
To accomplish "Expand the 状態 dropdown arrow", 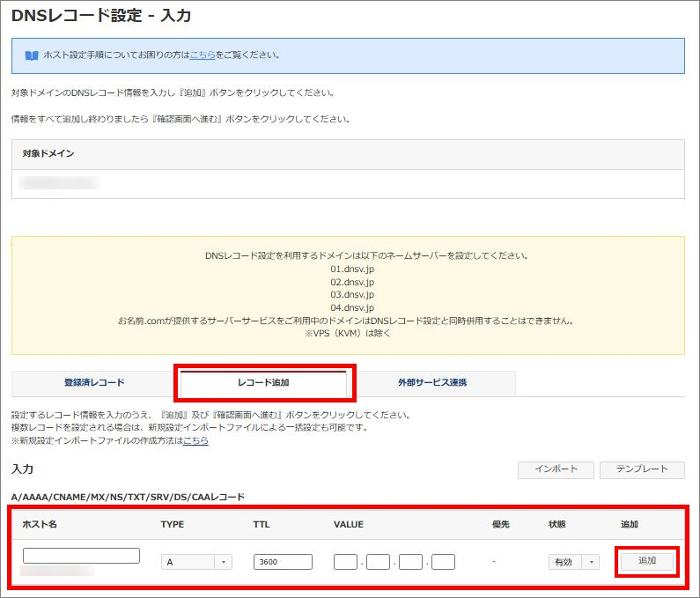I will [x=592, y=562].
